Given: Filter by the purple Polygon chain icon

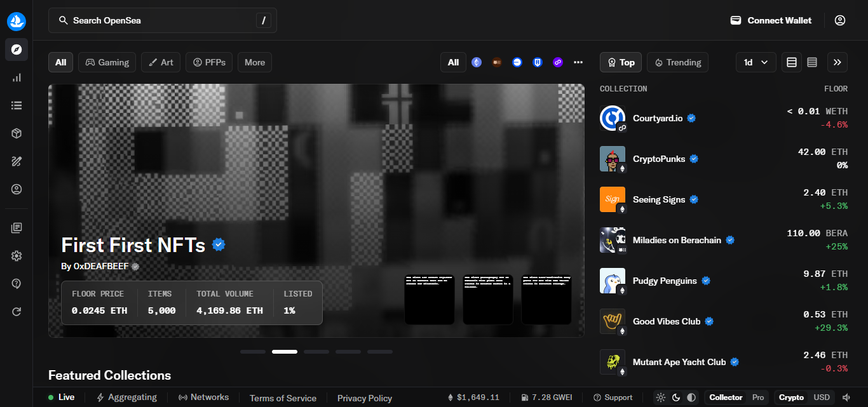Looking at the screenshot, I should 558,62.
